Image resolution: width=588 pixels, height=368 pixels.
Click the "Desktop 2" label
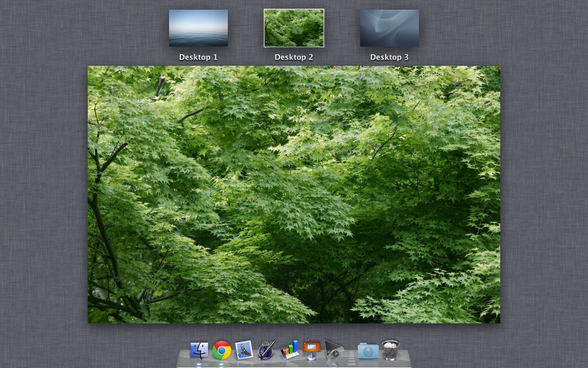(294, 57)
